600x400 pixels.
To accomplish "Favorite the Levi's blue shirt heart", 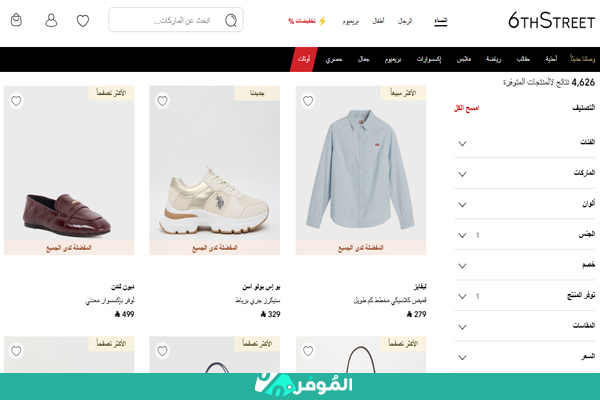I will pyautogui.click(x=308, y=101).
